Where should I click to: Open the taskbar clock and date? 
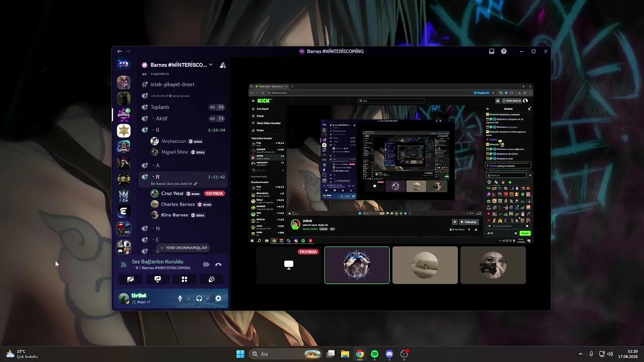(628, 354)
